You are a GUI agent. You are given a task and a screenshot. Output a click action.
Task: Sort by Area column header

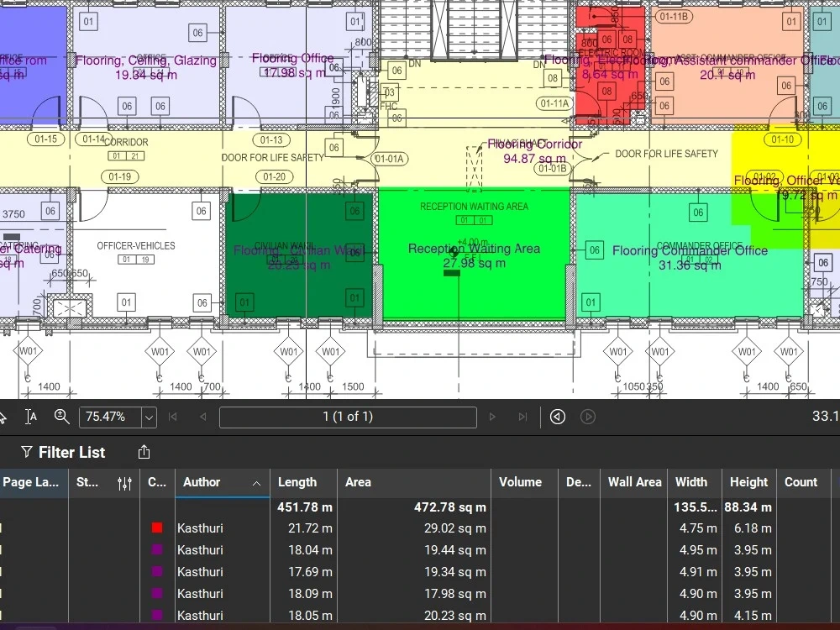pos(414,483)
